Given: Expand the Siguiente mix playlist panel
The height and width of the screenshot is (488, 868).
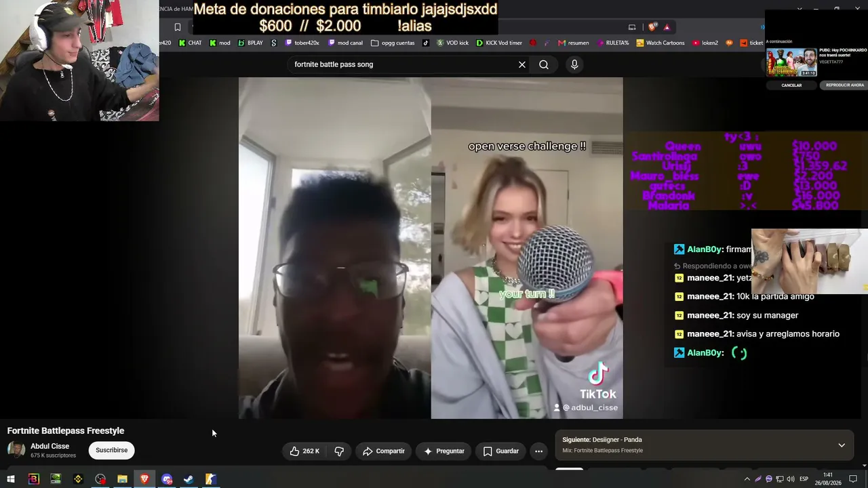Looking at the screenshot, I should (842, 445).
